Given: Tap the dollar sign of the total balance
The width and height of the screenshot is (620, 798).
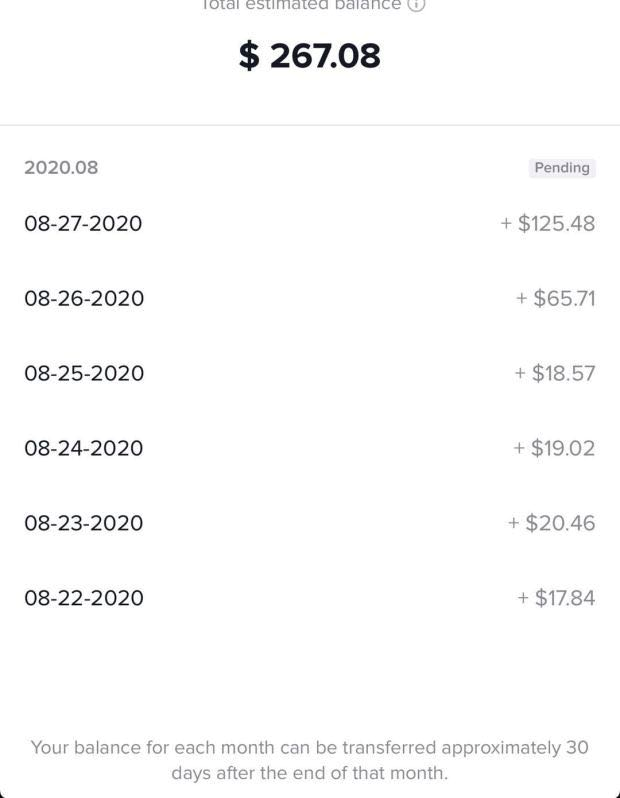Looking at the screenshot, I should 249,55.
